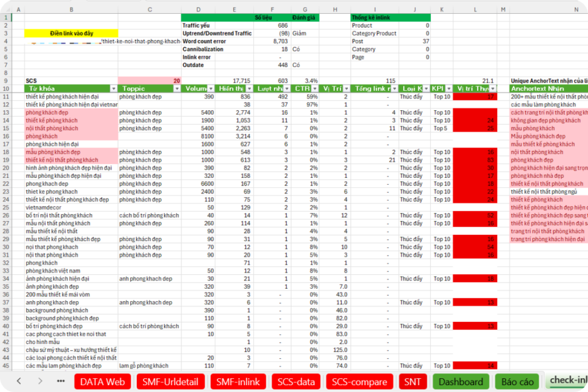Switch to the Dashboard sheet tab
Viewport: 588px width, 392px height.
[461, 382]
